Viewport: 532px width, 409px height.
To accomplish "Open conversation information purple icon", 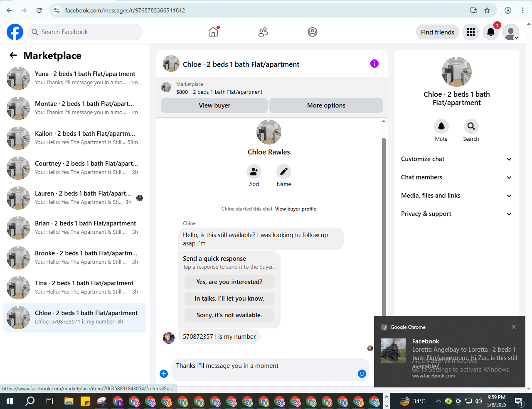I will (x=374, y=64).
